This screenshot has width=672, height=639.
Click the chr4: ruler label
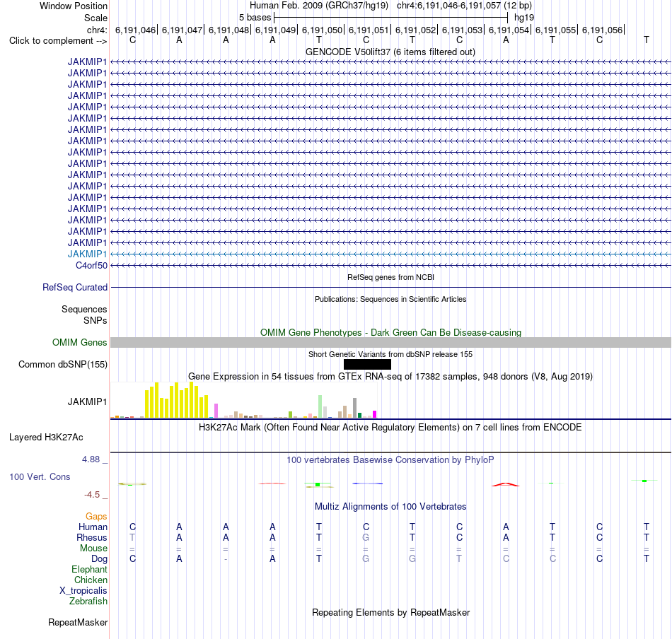(x=97, y=30)
